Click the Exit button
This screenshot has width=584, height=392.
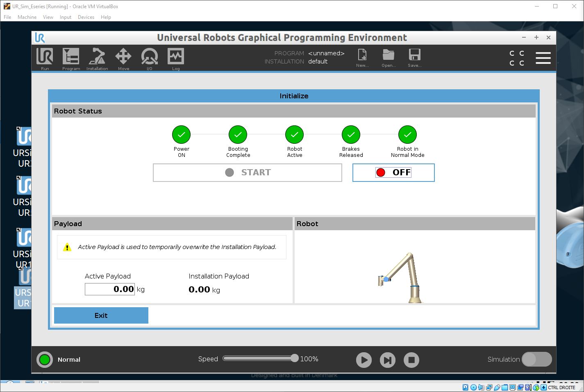point(101,315)
